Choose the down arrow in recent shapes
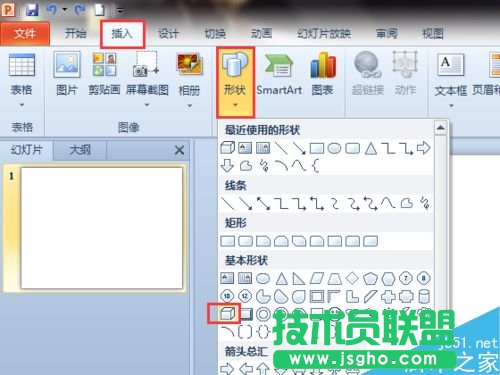Viewport: 500px width, 375px height. [227, 165]
